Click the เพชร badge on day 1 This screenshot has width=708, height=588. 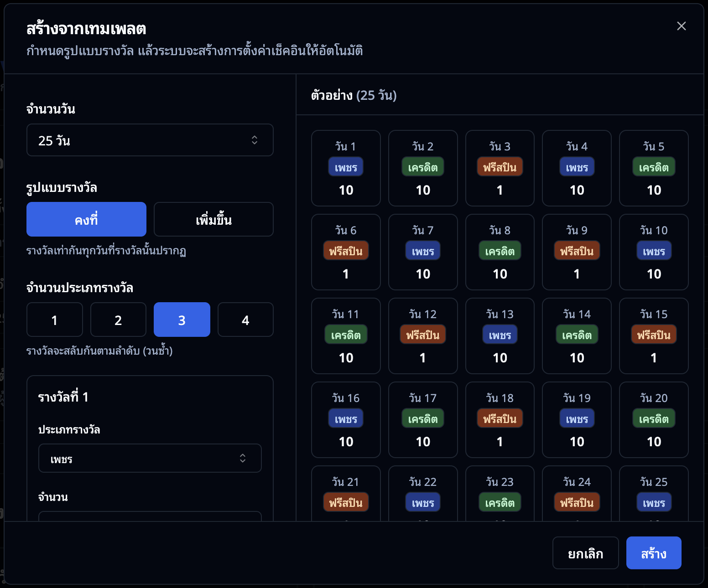pyautogui.click(x=346, y=167)
